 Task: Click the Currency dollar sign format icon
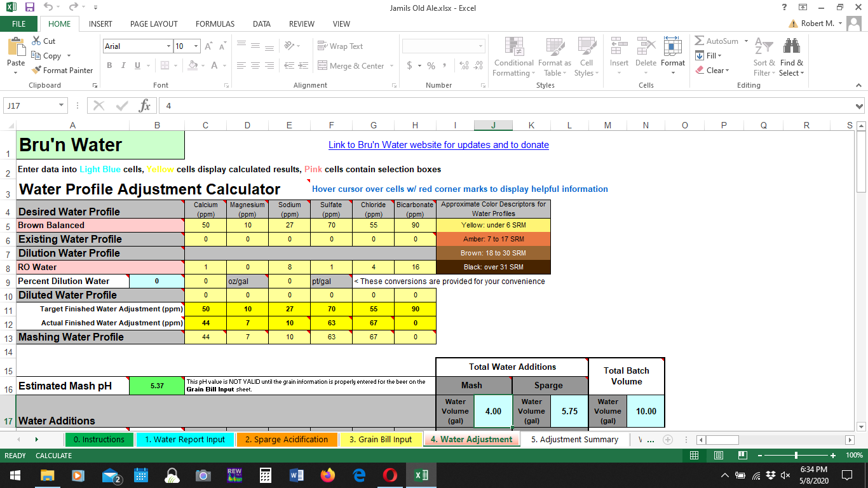tap(410, 65)
